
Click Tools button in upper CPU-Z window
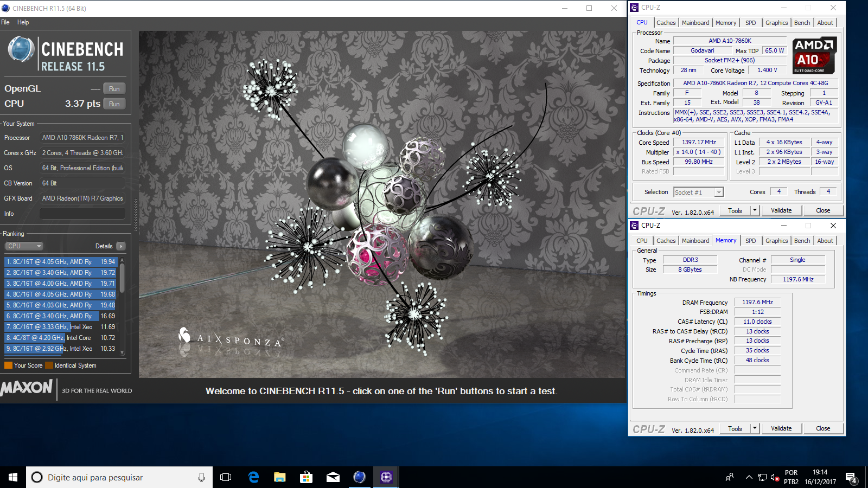click(x=735, y=211)
